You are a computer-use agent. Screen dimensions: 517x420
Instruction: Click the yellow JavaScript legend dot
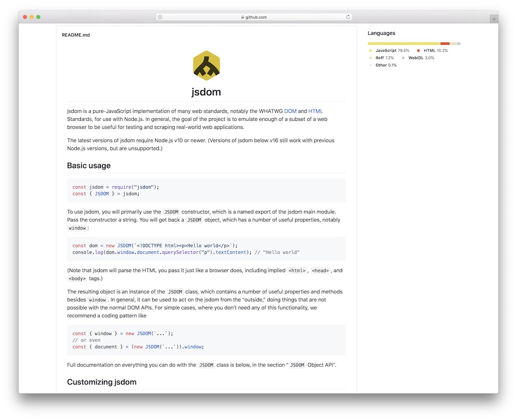(x=370, y=50)
